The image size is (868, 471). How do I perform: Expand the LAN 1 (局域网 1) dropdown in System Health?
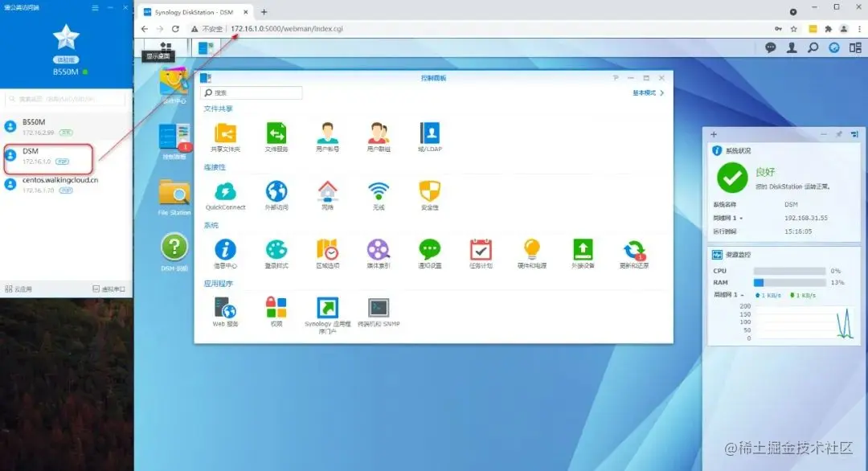(x=728, y=218)
